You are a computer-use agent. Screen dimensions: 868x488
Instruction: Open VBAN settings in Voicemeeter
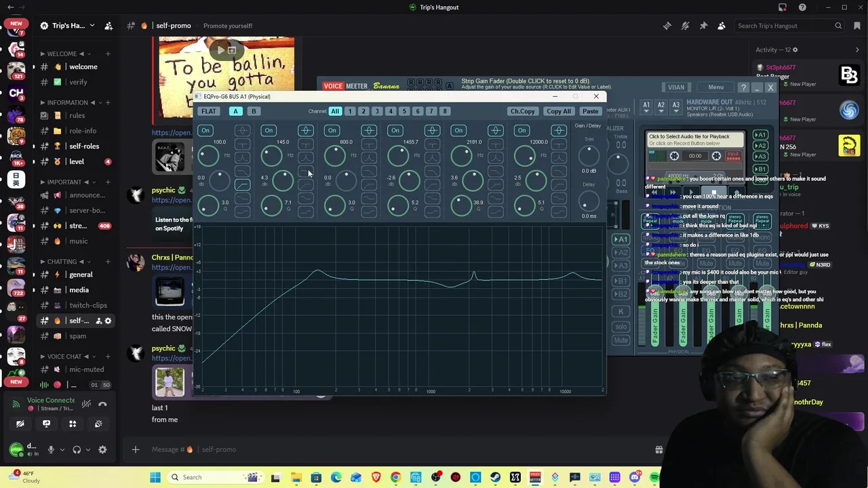[x=676, y=87]
